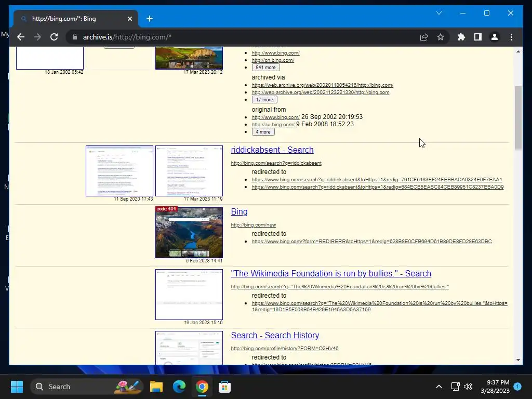Bookmark this page with the star icon
532x399 pixels.
(441, 37)
